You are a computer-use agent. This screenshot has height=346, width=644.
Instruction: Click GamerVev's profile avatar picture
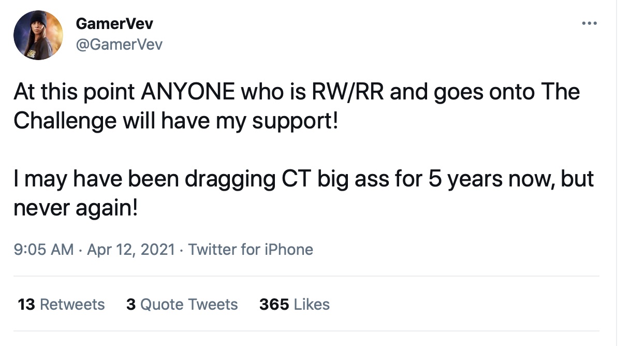coord(38,35)
